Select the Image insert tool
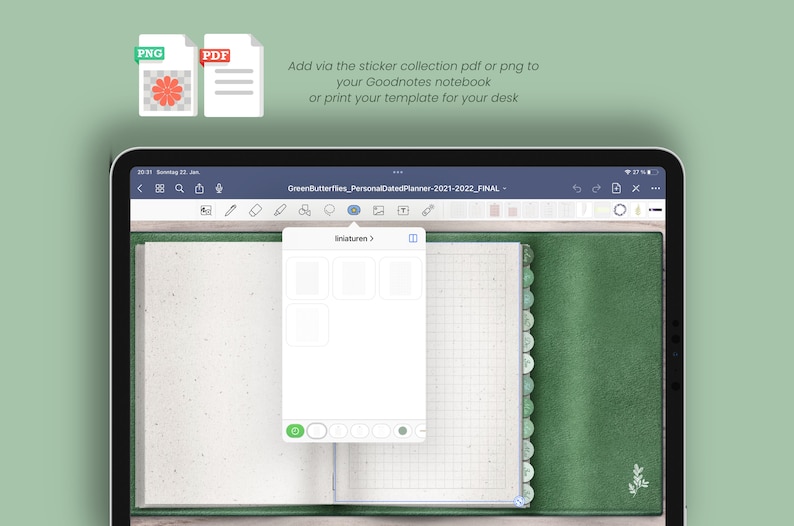Screen dimensions: 794x526 coord(378,211)
